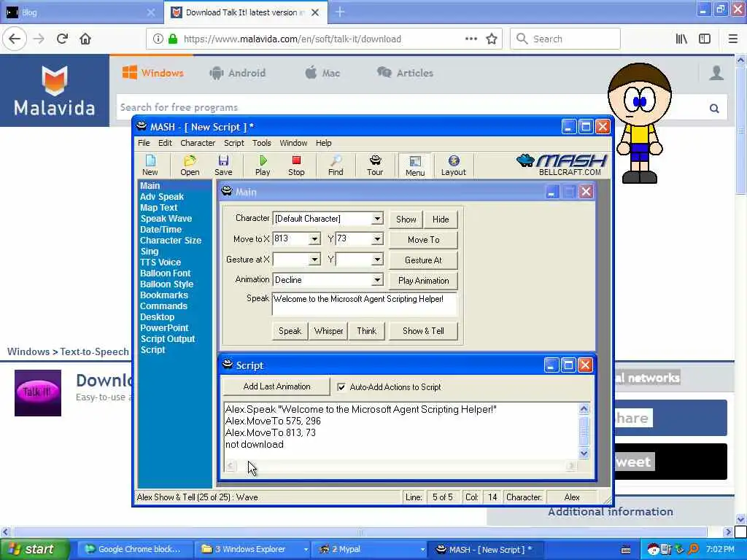Open the Edit menu in MASH
This screenshot has width=747, height=560.
tap(165, 143)
